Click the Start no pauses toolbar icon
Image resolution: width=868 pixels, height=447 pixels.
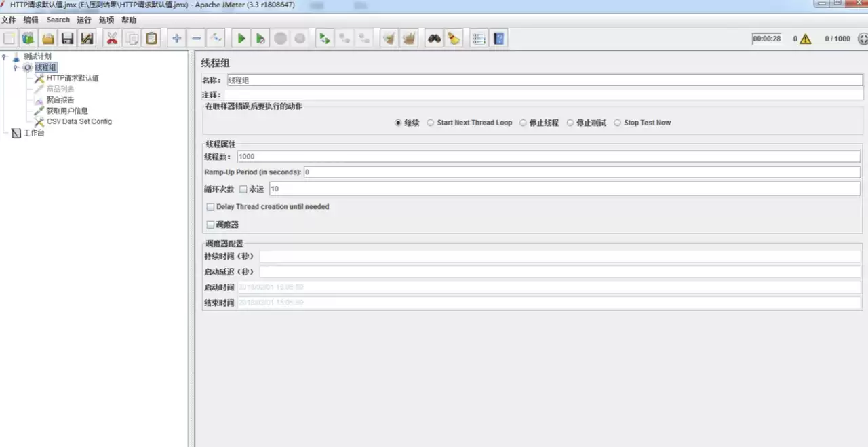pos(260,39)
